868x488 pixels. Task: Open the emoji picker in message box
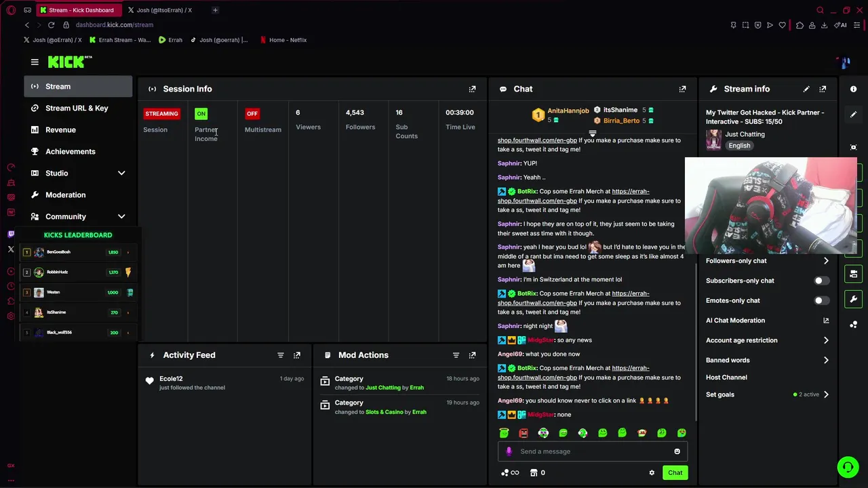click(x=677, y=451)
